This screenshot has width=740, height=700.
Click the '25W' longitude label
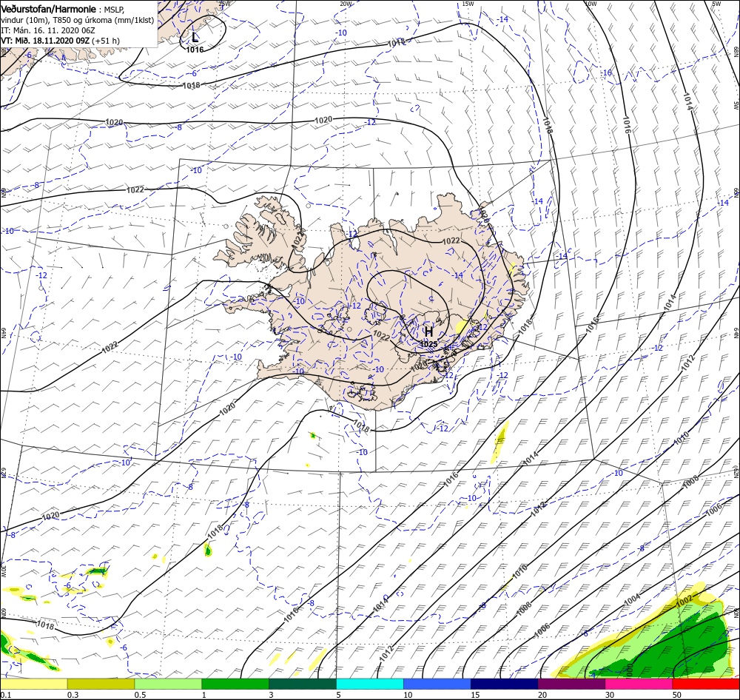(225, 4)
